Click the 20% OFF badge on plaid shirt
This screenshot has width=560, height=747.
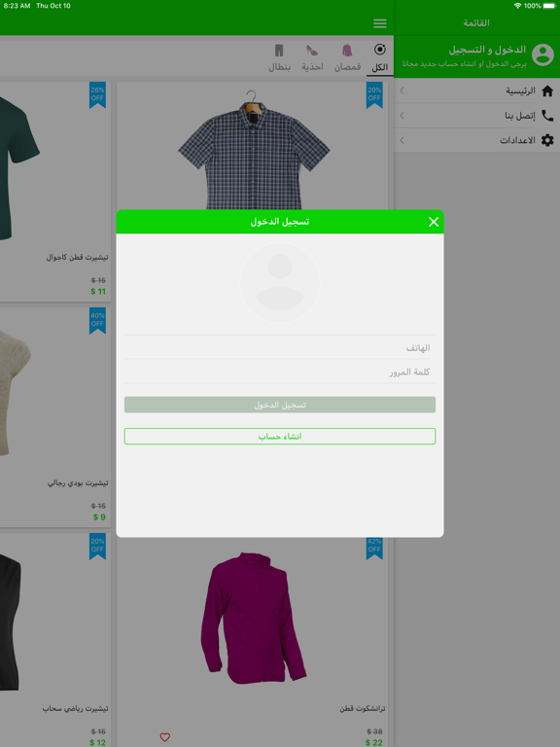click(x=374, y=94)
